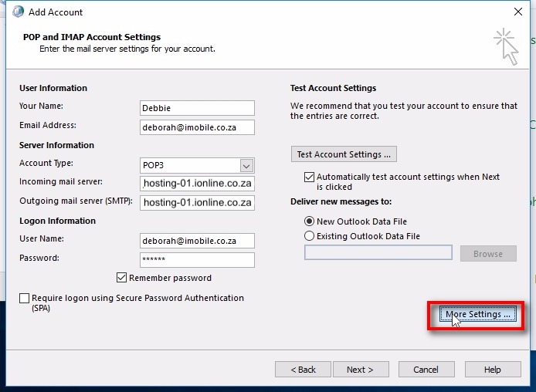Toggle the Remember password checkbox

pos(122,278)
